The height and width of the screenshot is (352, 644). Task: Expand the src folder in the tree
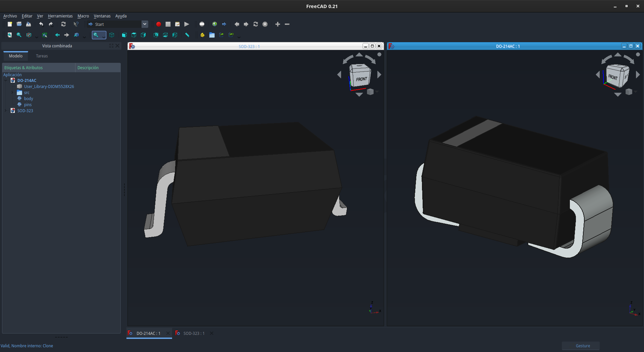click(12, 92)
